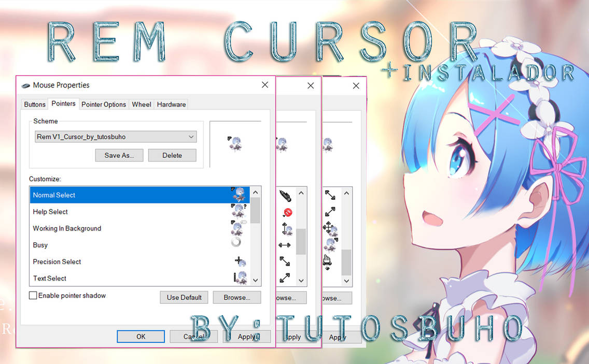Click the Precision Select crosshair cursor icon
This screenshot has width=589, height=364.
pos(240,261)
